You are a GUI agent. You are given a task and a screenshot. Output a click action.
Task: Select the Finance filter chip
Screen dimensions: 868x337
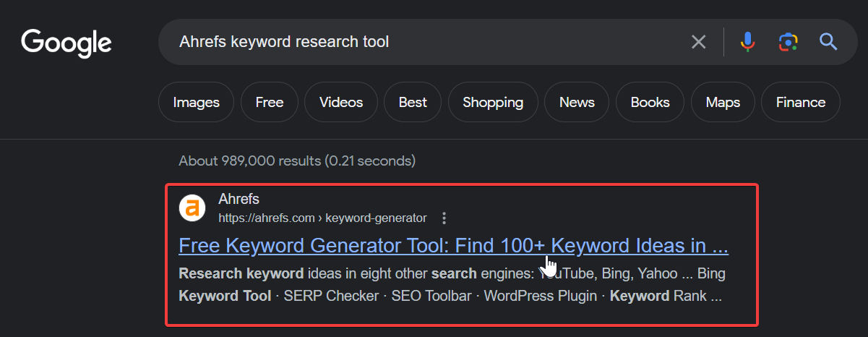(801, 102)
